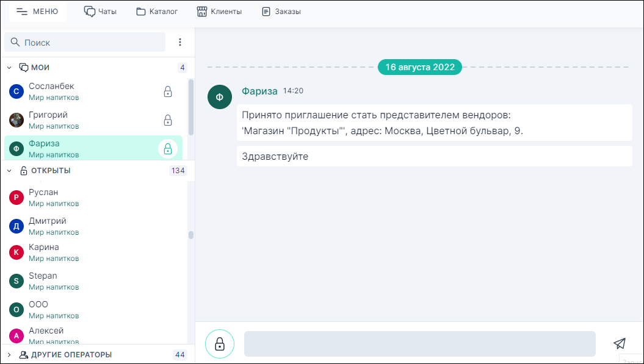Collapse the ОТКРЫТЫ section

pos(9,171)
